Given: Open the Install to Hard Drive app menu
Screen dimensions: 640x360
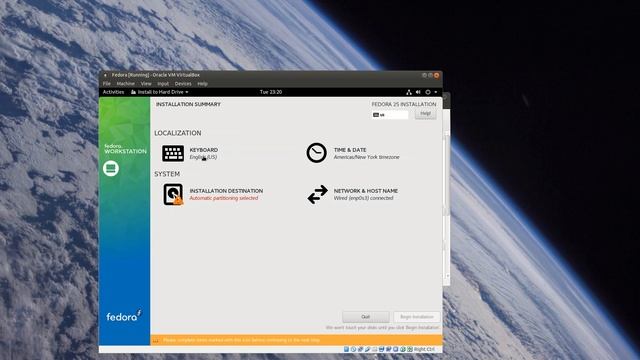Looking at the screenshot, I should (x=160, y=92).
